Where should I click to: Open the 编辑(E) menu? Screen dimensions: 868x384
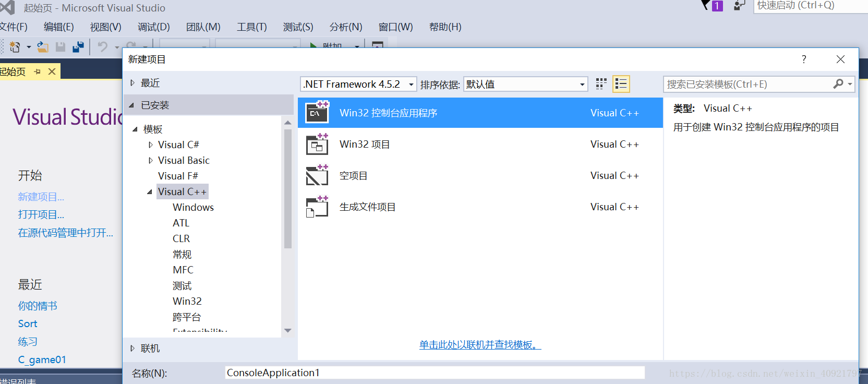tap(59, 27)
